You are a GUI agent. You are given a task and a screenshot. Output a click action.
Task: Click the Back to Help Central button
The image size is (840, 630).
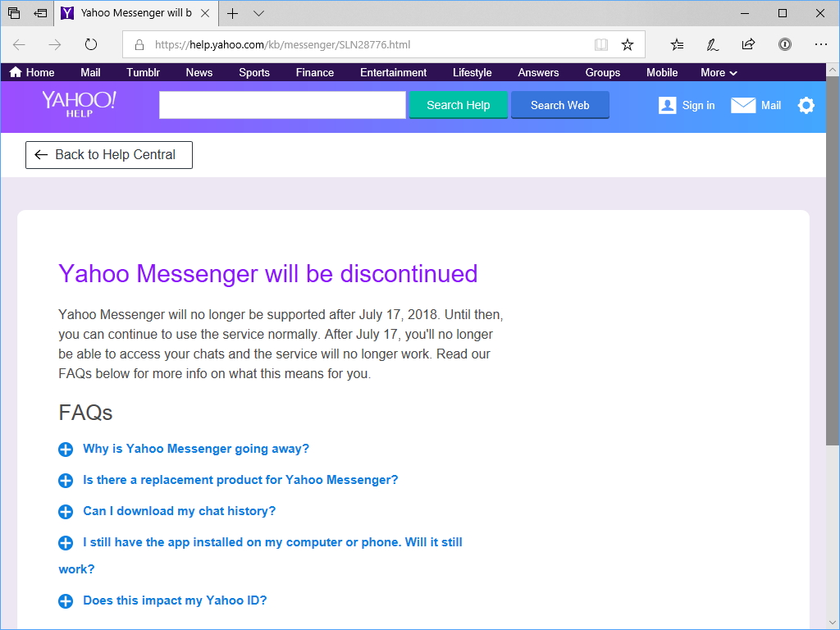point(108,154)
